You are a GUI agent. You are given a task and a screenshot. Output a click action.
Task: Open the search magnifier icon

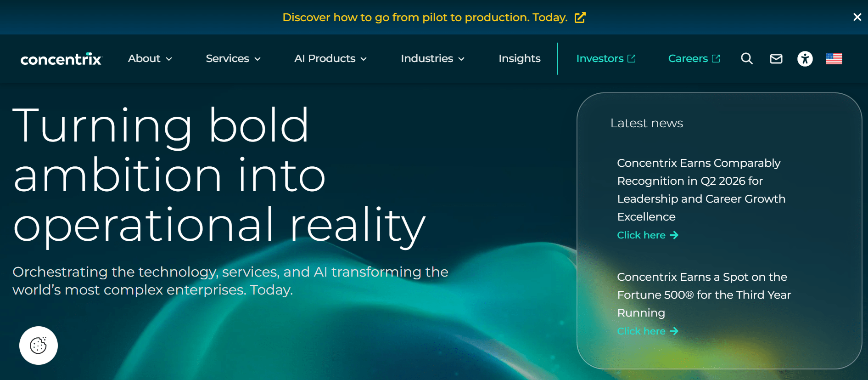pyautogui.click(x=747, y=59)
